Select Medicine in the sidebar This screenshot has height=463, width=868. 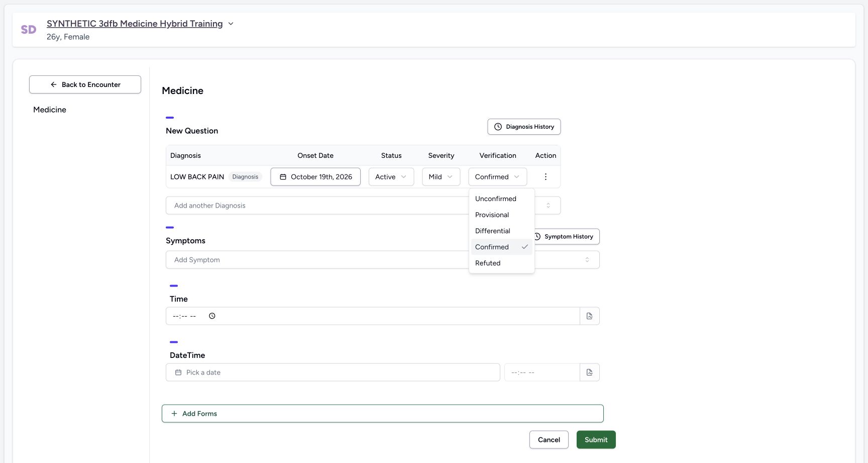(x=50, y=110)
